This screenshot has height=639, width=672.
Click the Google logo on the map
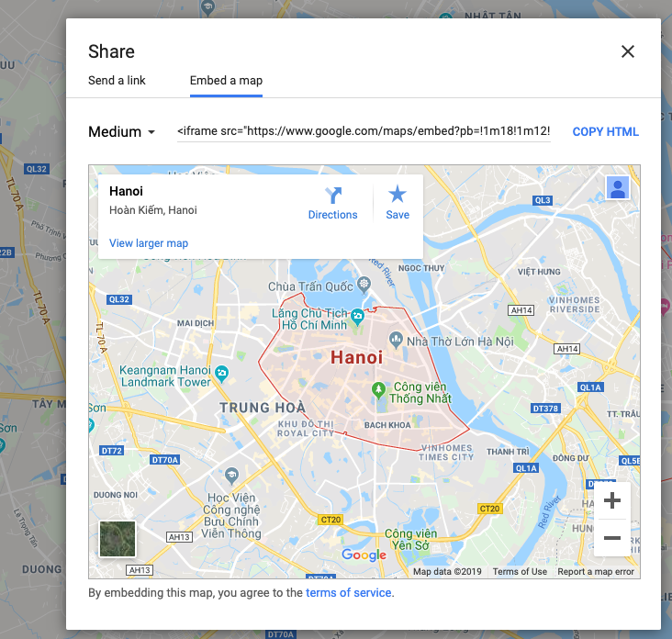click(364, 555)
